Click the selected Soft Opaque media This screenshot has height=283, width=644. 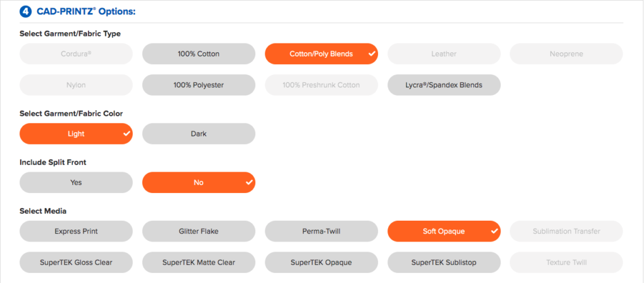(x=444, y=231)
